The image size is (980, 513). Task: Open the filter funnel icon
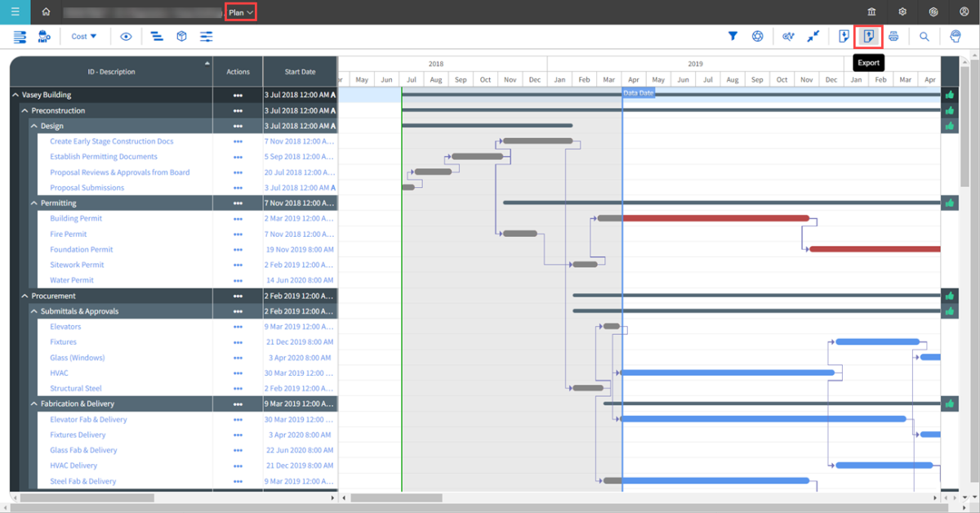coord(733,37)
